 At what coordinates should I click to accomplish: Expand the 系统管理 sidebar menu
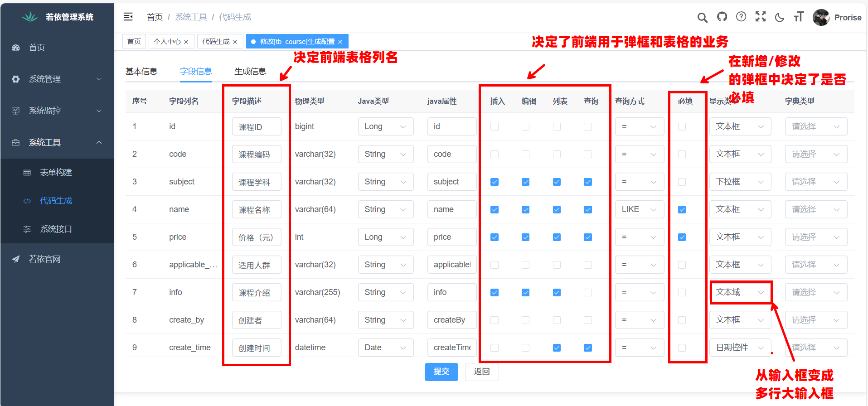pos(57,79)
